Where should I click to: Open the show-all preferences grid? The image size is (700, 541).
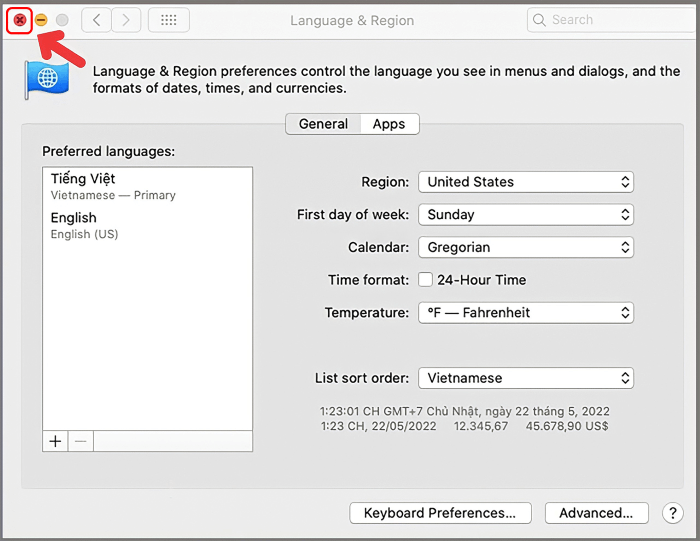pos(168,20)
